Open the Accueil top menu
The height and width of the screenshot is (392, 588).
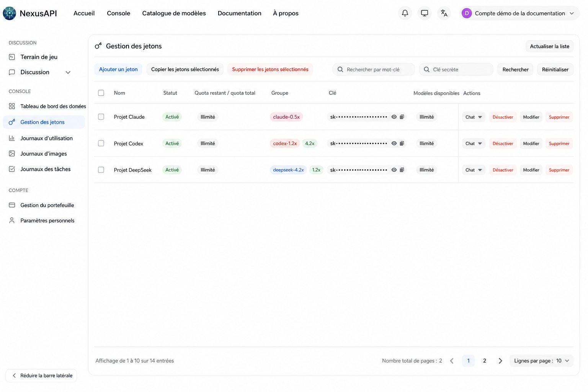pos(84,13)
